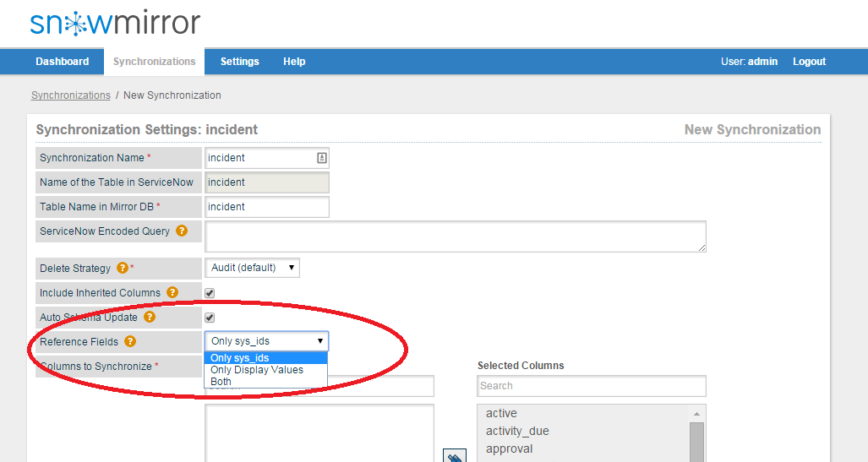Image resolution: width=868 pixels, height=462 pixels.
Task: Open the Help tab
Action: pyautogui.click(x=294, y=62)
